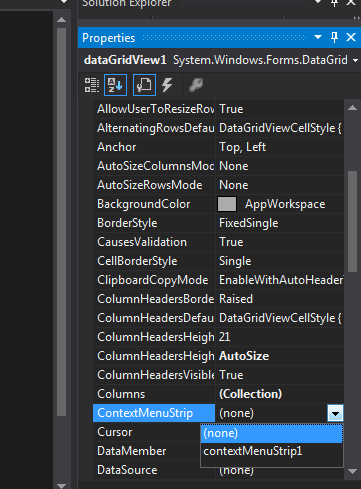Click the EnableWithAutoHeaderText value
This screenshot has height=489, width=361.
click(x=281, y=280)
